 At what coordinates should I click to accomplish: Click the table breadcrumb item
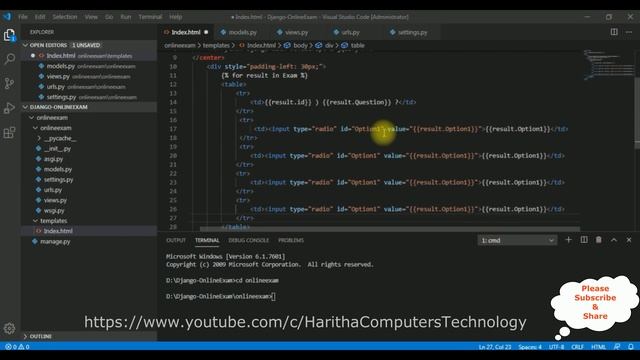(358, 45)
